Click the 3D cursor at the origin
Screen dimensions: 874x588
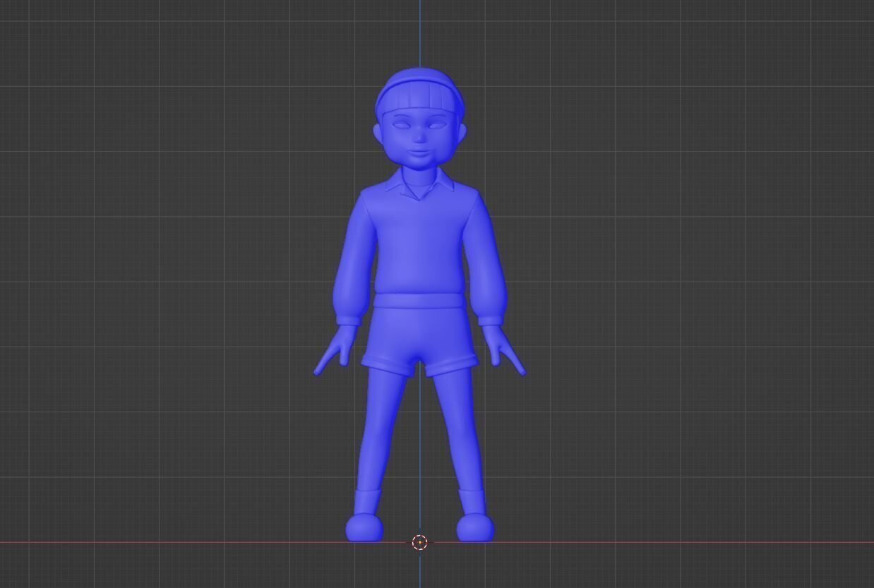click(419, 542)
